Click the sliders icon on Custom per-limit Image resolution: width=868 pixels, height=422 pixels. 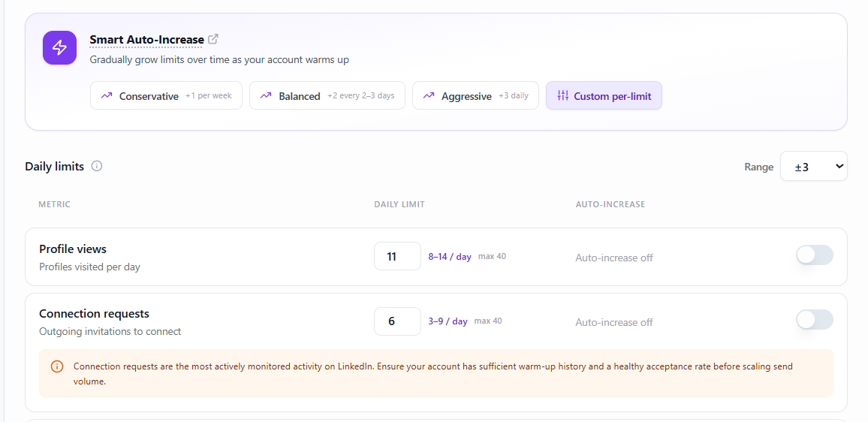(x=562, y=96)
